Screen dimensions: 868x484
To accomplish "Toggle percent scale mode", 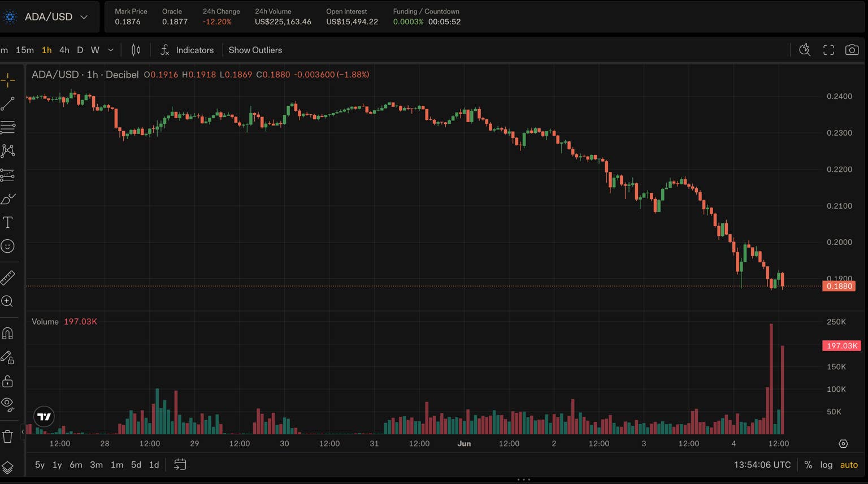I will pyautogui.click(x=808, y=465).
